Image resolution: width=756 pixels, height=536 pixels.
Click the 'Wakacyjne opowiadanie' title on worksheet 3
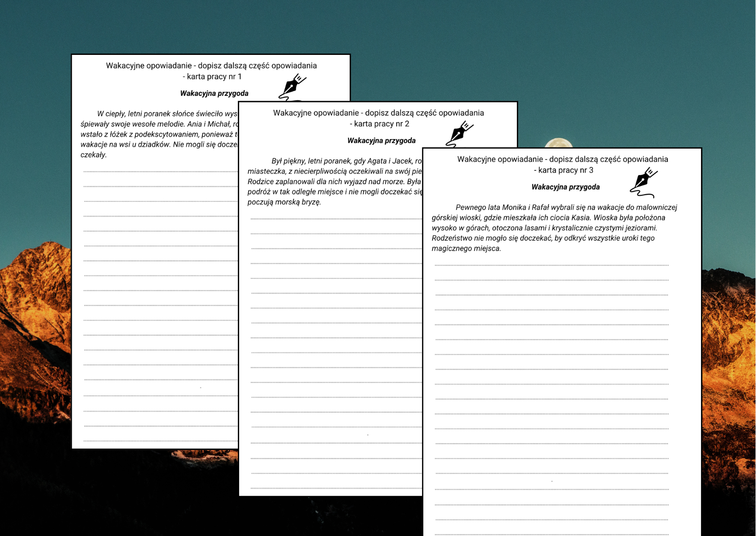562,160
